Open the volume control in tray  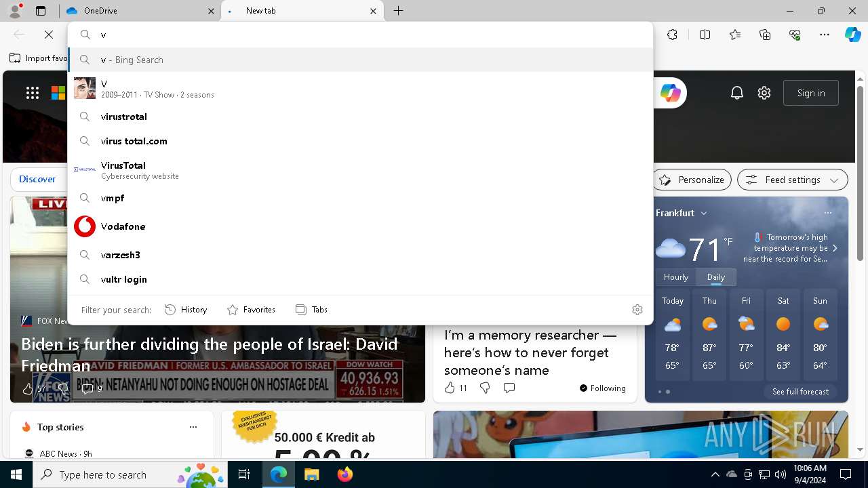781,475
